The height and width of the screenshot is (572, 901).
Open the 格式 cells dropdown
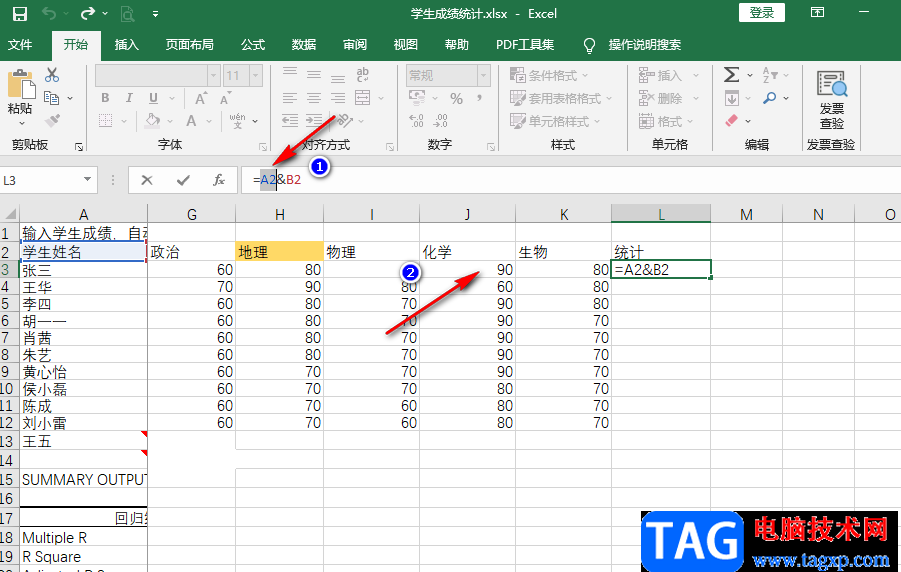(x=667, y=121)
